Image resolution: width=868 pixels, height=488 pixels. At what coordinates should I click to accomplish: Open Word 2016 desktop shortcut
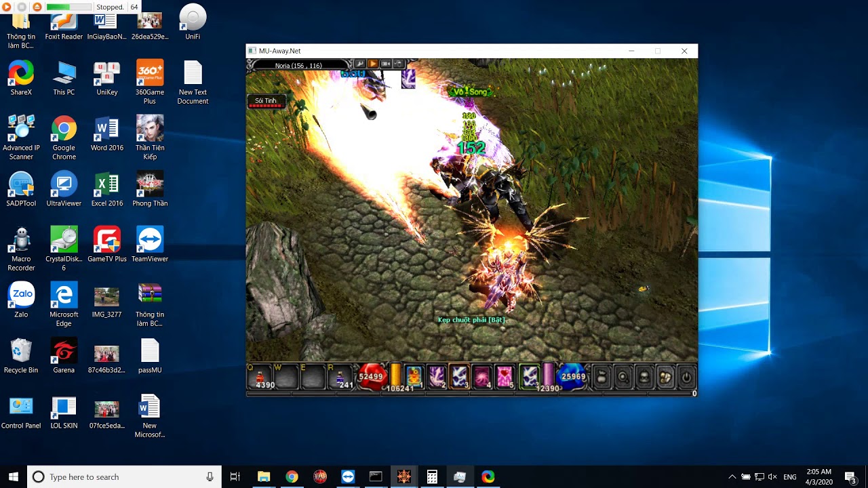(107, 134)
